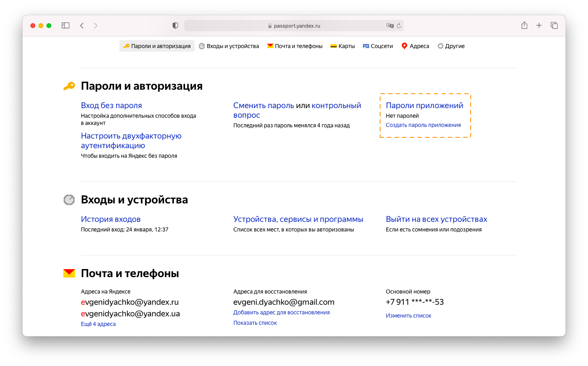Switch to Карты tab
588x366 pixels.
click(x=342, y=46)
